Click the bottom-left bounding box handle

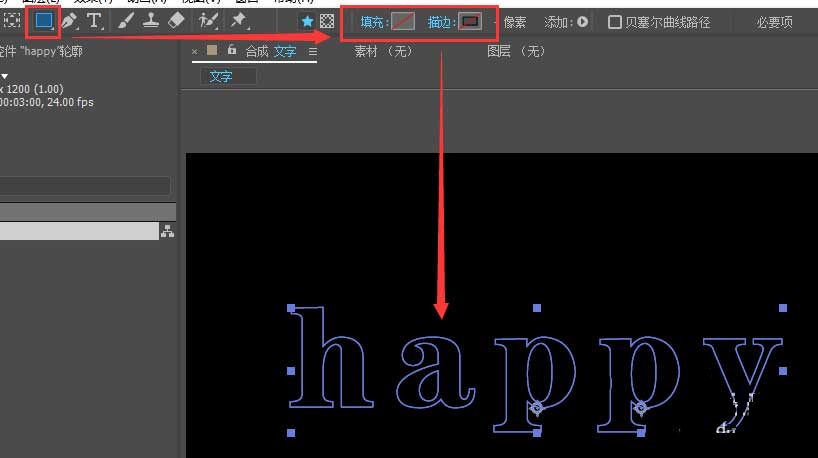[291, 433]
